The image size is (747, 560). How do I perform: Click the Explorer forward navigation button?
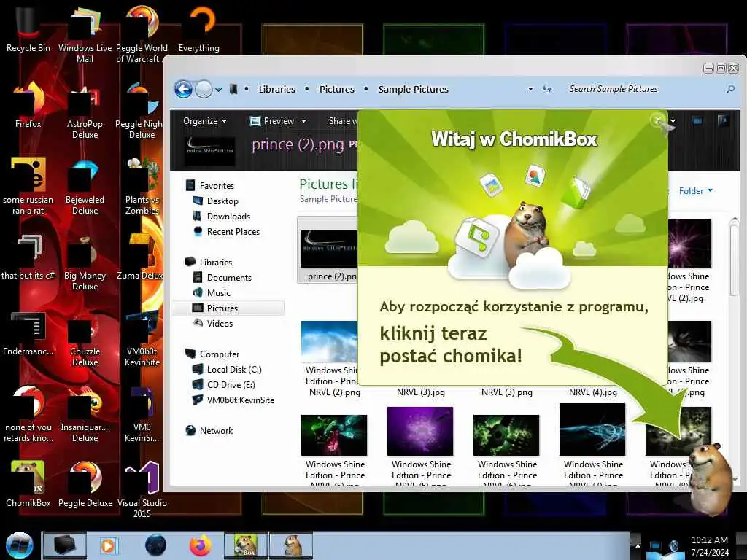(204, 89)
